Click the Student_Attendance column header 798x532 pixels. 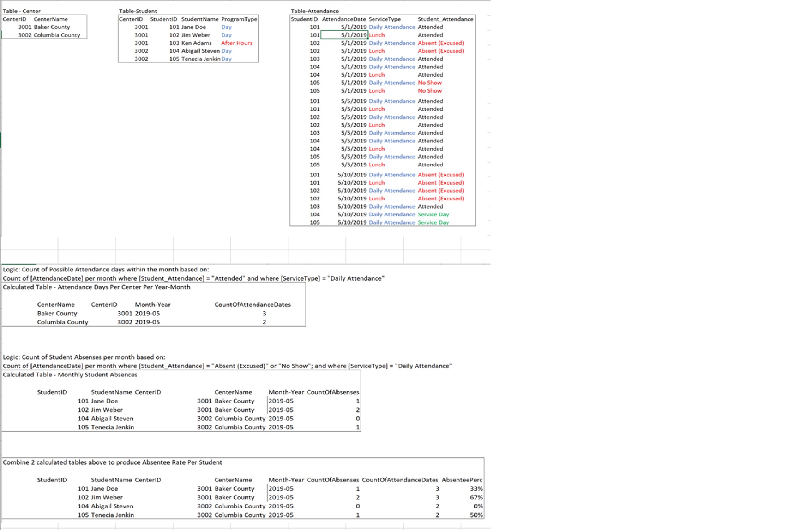[445, 19]
